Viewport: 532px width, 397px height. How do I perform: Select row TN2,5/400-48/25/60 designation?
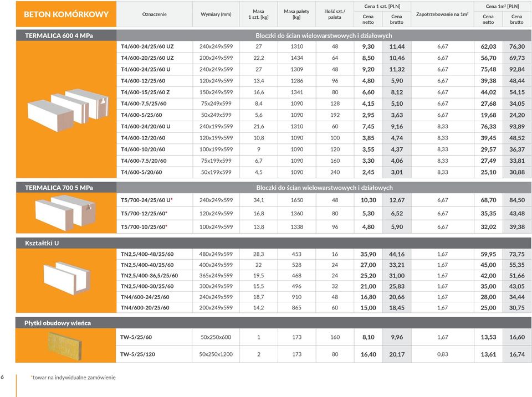click(x=147, y=254)
